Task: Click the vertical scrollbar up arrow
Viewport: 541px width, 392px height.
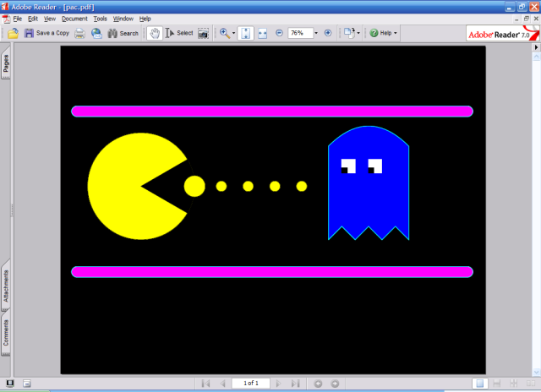Action: tap(536, 57)
